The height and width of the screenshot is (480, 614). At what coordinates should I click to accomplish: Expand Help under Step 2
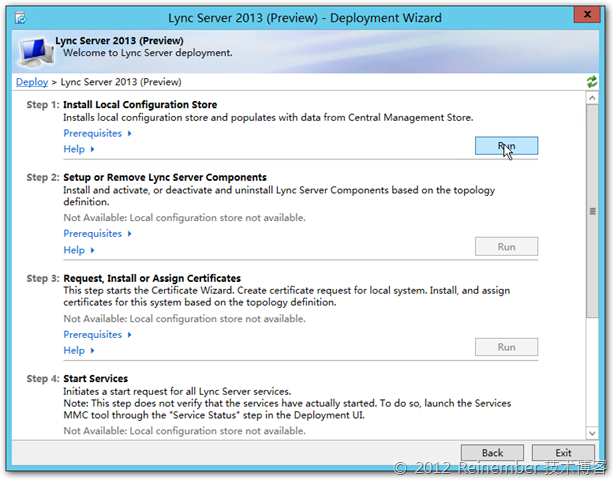click(79, 250)
